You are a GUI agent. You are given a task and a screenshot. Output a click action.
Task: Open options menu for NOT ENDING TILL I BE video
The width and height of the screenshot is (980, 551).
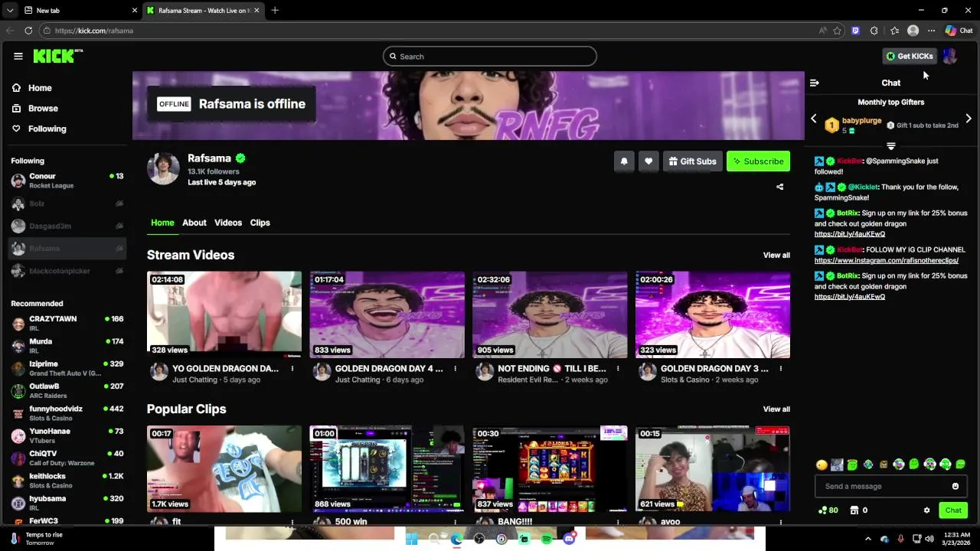point(618,369)
